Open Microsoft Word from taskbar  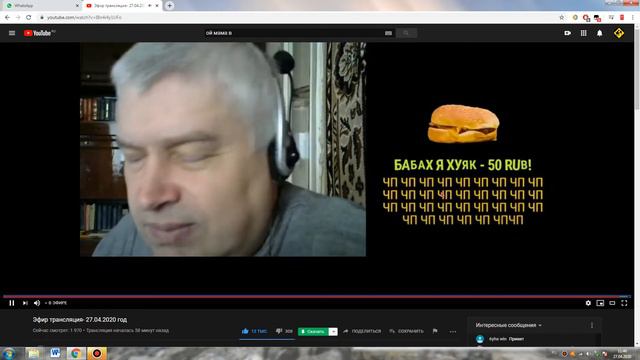55,353
